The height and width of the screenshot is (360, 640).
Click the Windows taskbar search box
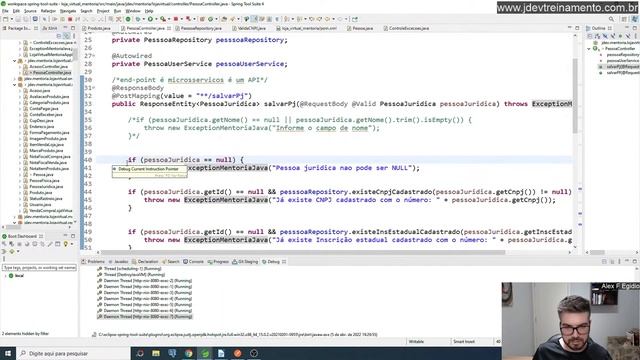pos(73,353)
